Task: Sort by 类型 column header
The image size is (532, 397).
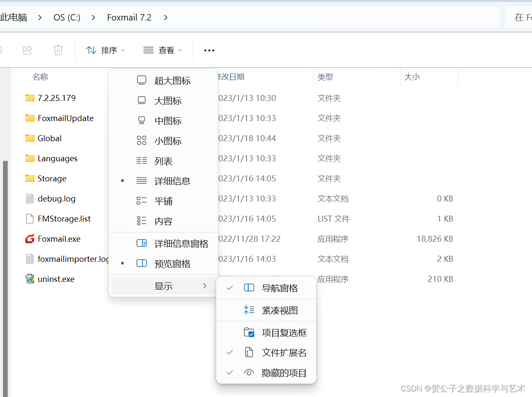Action: (x=325, y=77)
